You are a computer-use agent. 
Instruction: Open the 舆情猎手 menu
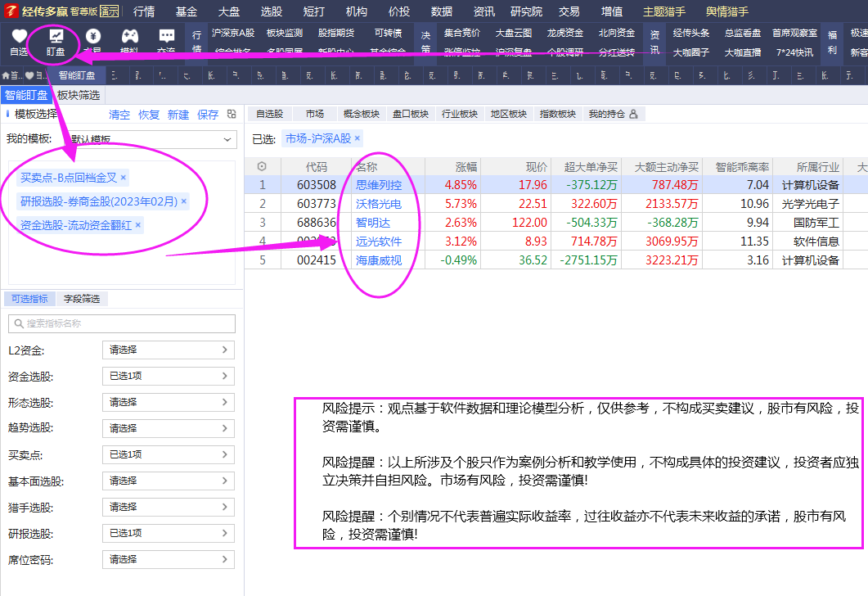(x=726, y=11)
